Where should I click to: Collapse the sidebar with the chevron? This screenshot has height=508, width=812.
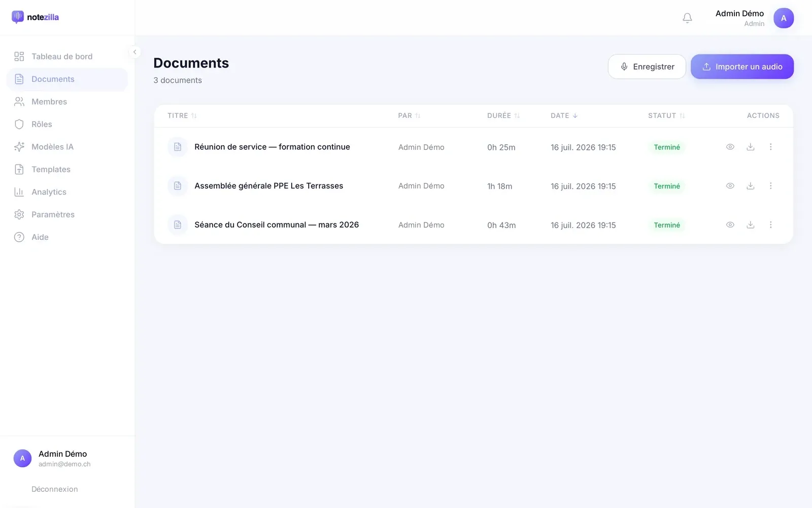coord(134,52)
